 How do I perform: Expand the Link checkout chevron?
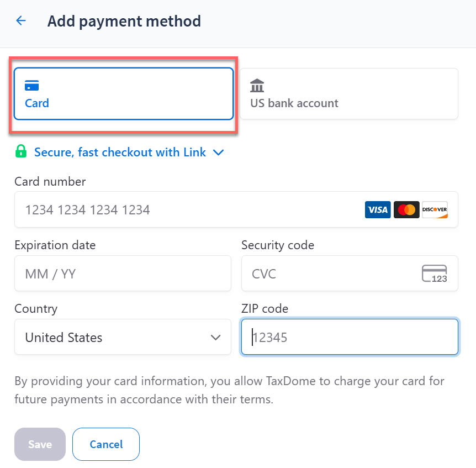click(219, 153)
